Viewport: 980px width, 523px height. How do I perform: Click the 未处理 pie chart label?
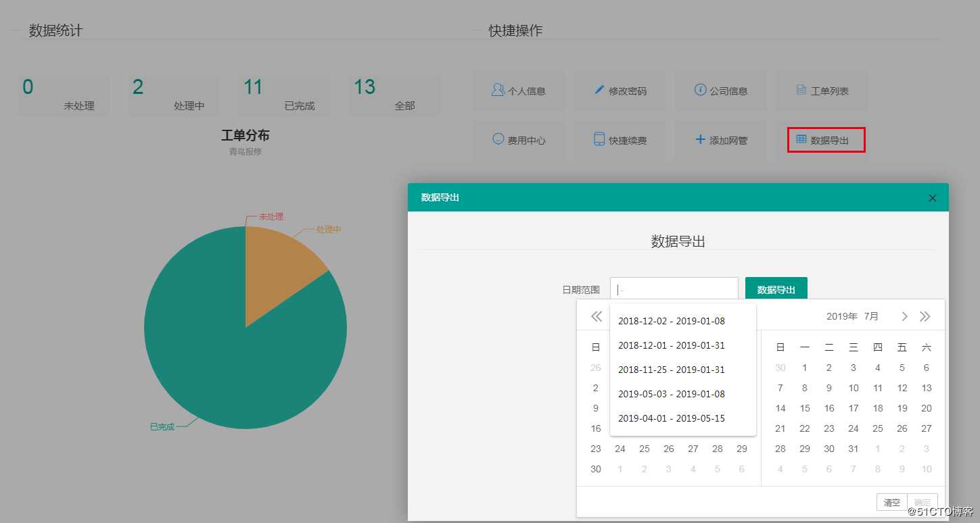271,217
